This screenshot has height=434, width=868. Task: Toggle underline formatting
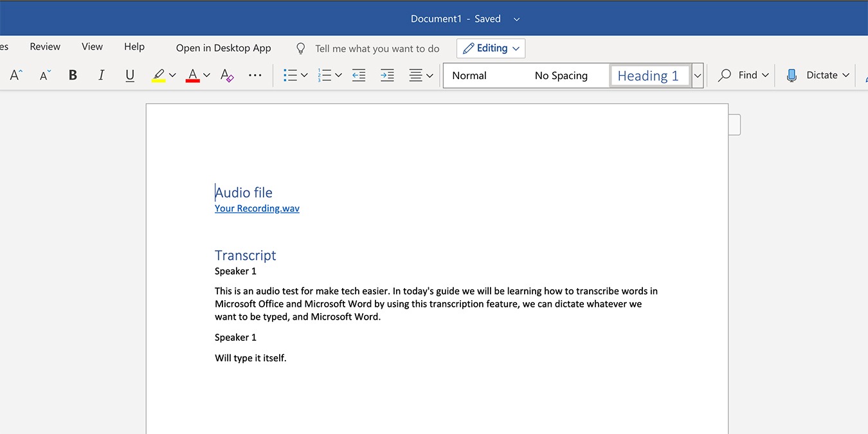(x=129, y=75)
